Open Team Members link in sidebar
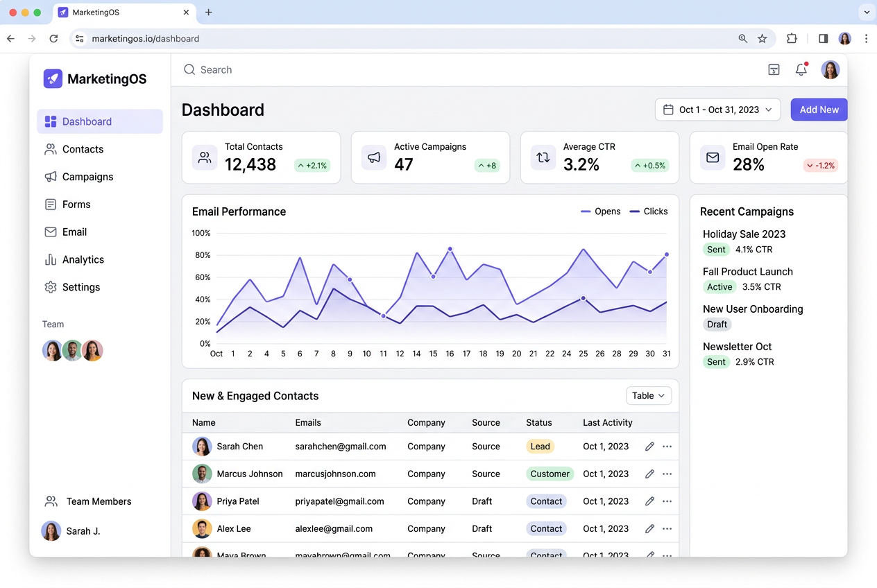 pyautogui.click(x=88, y=501)
